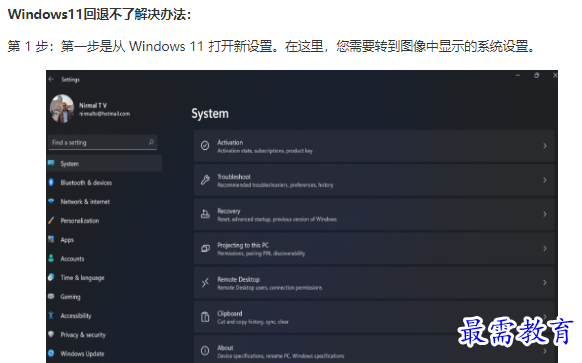This screenshot has width=582, height=363.
Task: Click the About info icon
Action: coord(205,350)
